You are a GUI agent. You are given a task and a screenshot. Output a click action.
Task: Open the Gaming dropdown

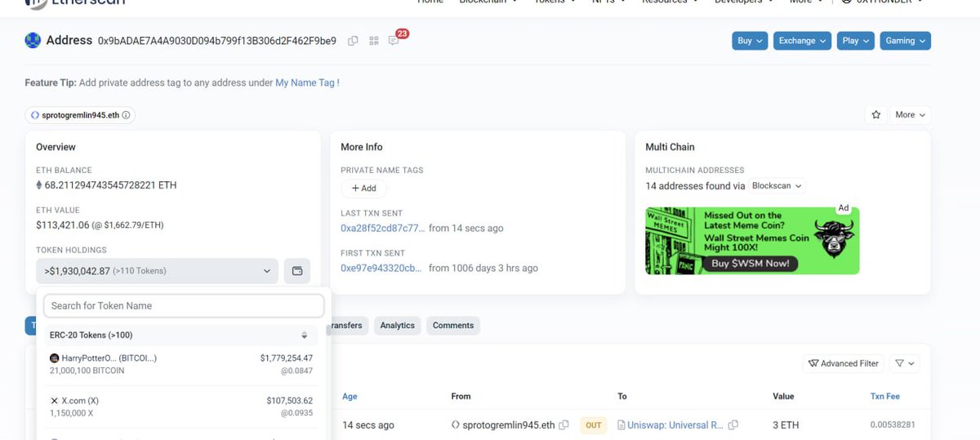point(905,41)
